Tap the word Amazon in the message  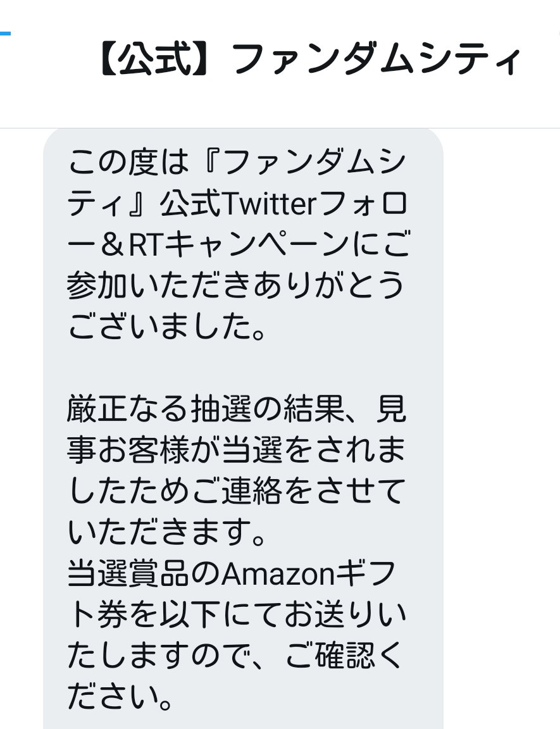point(278,574)
